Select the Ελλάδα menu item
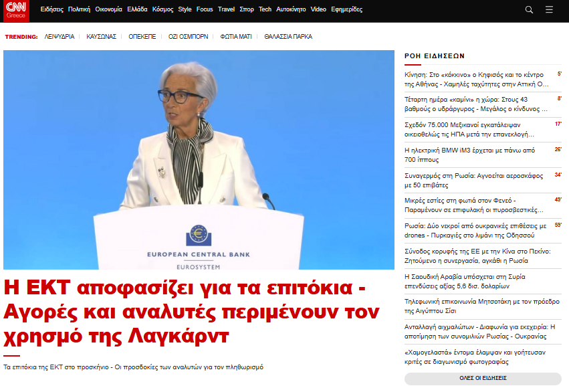The width and height of the screenshot is (569, 392). [x=137, y=9]
